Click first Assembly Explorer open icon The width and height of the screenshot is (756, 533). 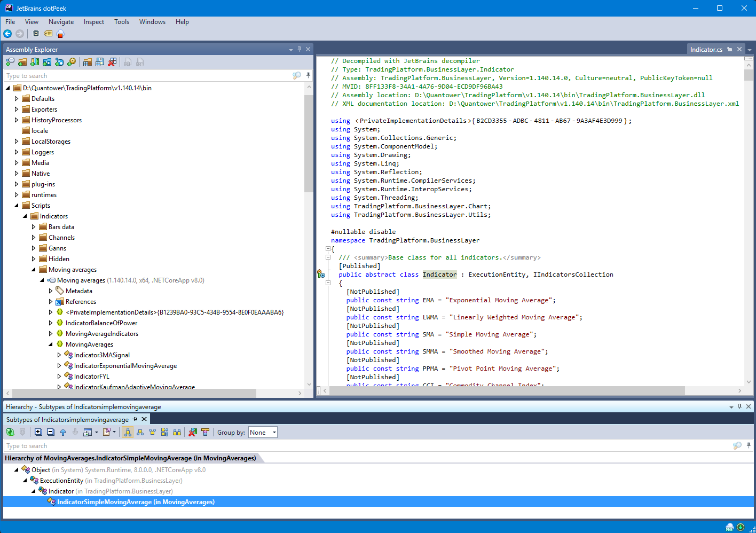pyautogui.click(x=10, y=62)
